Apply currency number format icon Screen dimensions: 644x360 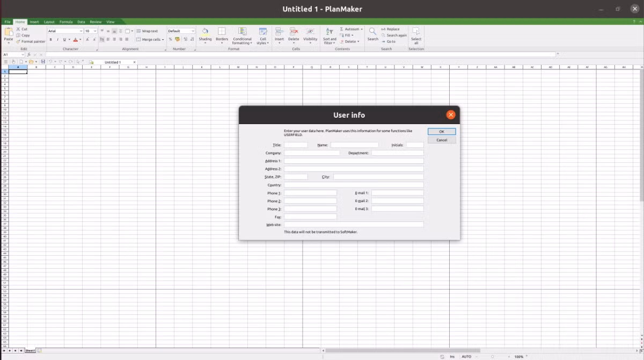point(177,39)
